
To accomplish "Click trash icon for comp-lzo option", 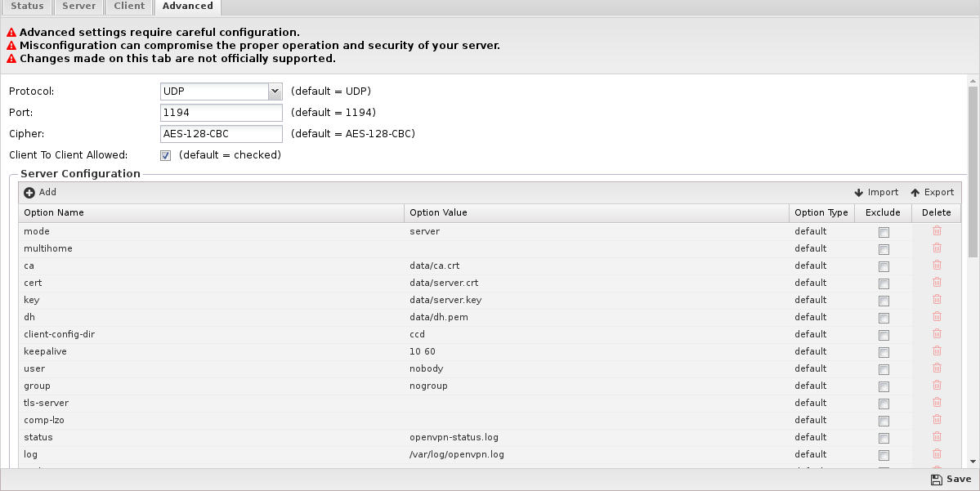I will 937,420.
